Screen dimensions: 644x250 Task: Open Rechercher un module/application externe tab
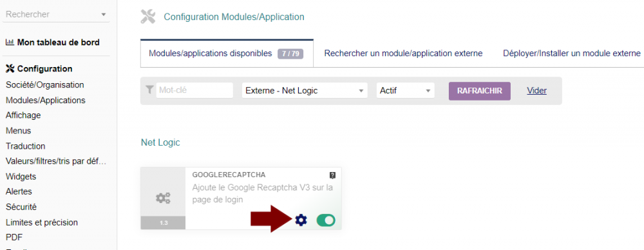pyautogui.click(x=403, y=53)
